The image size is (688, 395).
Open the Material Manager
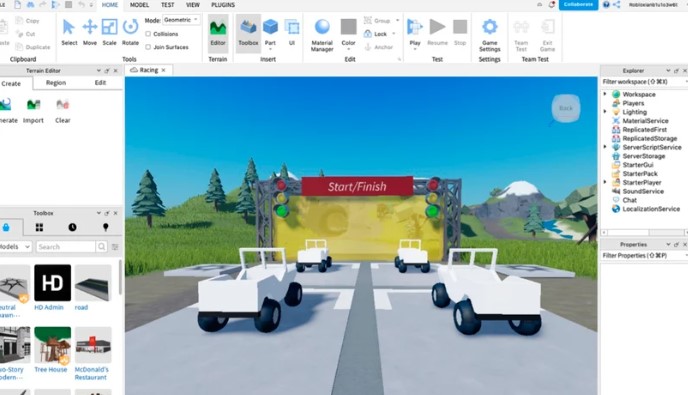point(322,35)
